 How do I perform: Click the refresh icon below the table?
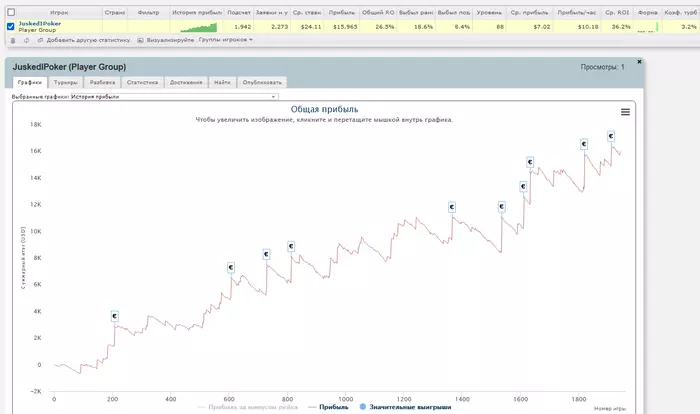(26, 40)
